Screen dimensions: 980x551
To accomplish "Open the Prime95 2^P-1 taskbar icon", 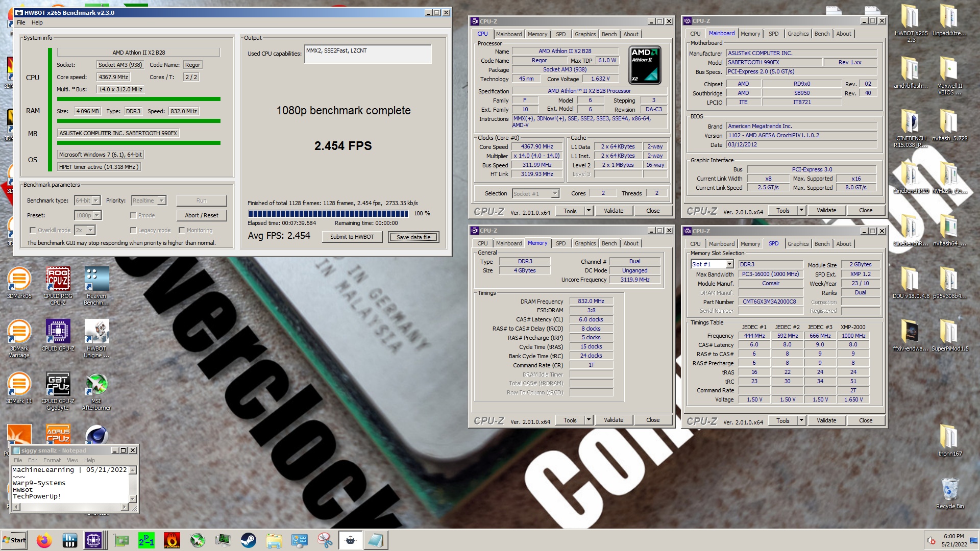I will click(x=146, y=540).
